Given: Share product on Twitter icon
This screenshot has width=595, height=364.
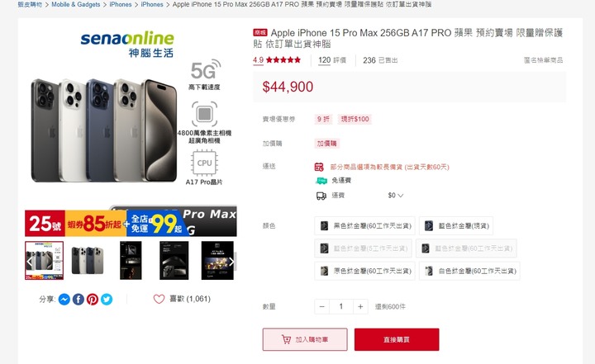Looking at the screenshot, I should (107, 300).
